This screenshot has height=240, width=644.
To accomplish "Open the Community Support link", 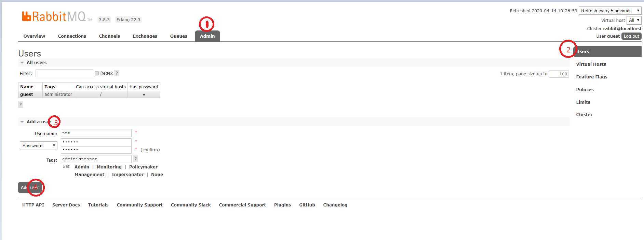I will pos(139,205).
